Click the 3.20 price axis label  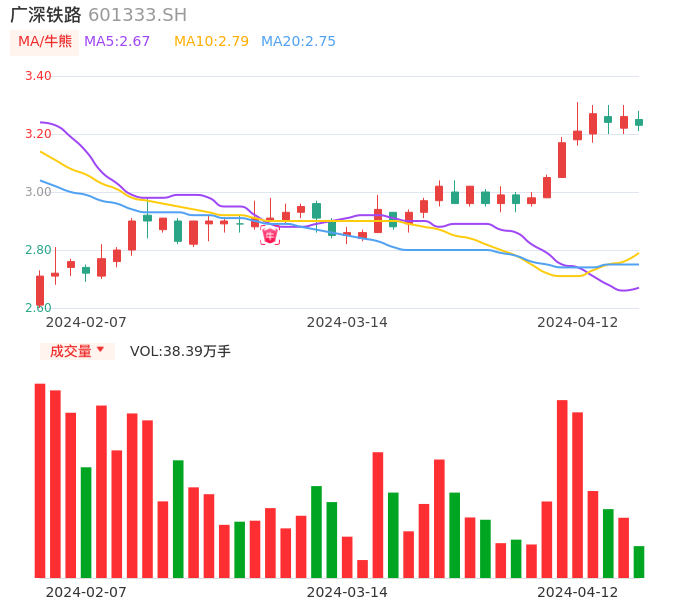[38, 134]
